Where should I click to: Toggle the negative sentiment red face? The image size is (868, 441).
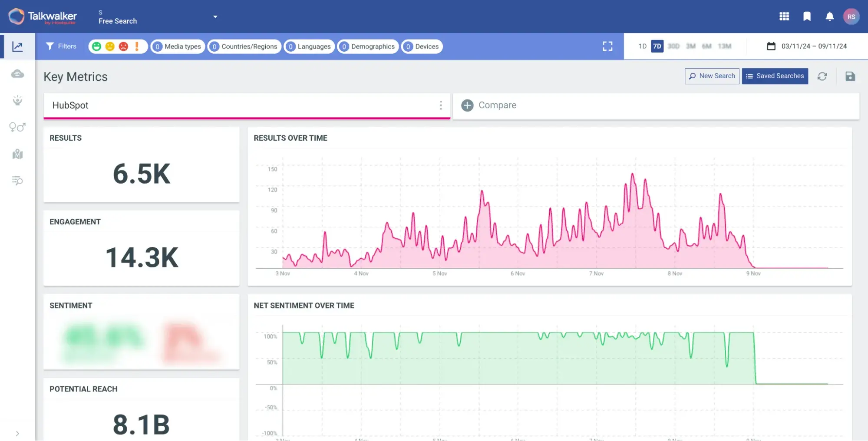coord(123,46)
